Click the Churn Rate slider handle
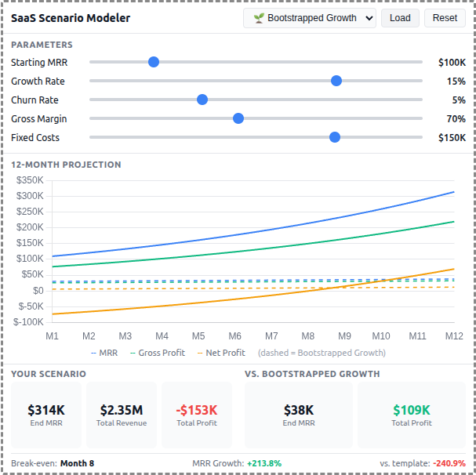Image resolution: width=476 pixels, height=475 pixels. click(202, 100)
